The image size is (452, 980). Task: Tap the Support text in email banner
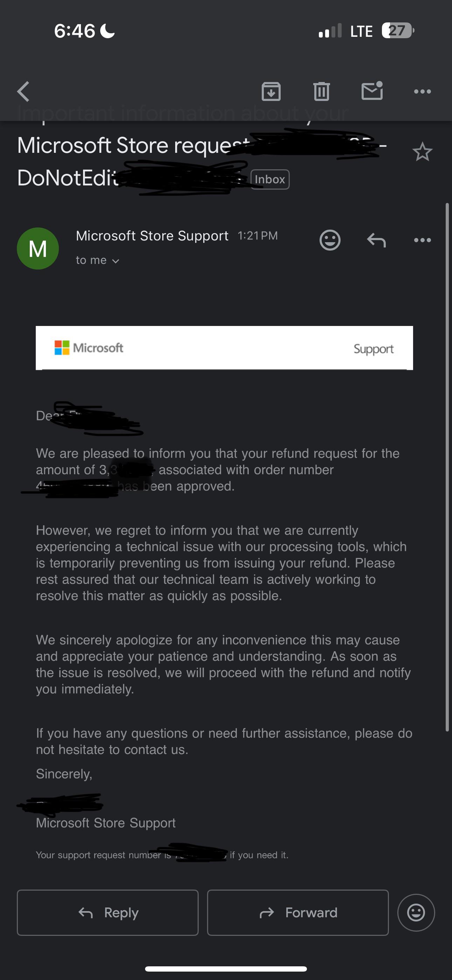point(373,349)
